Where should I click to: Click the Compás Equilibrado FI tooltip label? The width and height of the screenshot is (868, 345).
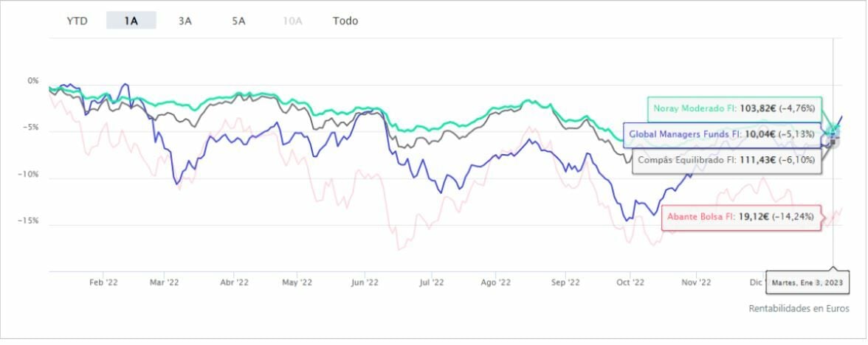728,160
